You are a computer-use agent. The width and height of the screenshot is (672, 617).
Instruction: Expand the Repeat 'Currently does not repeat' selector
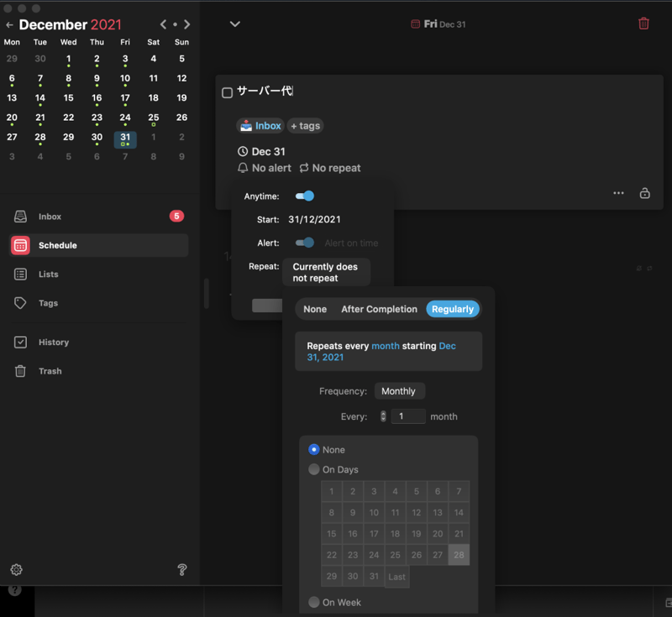click(326, 273)
